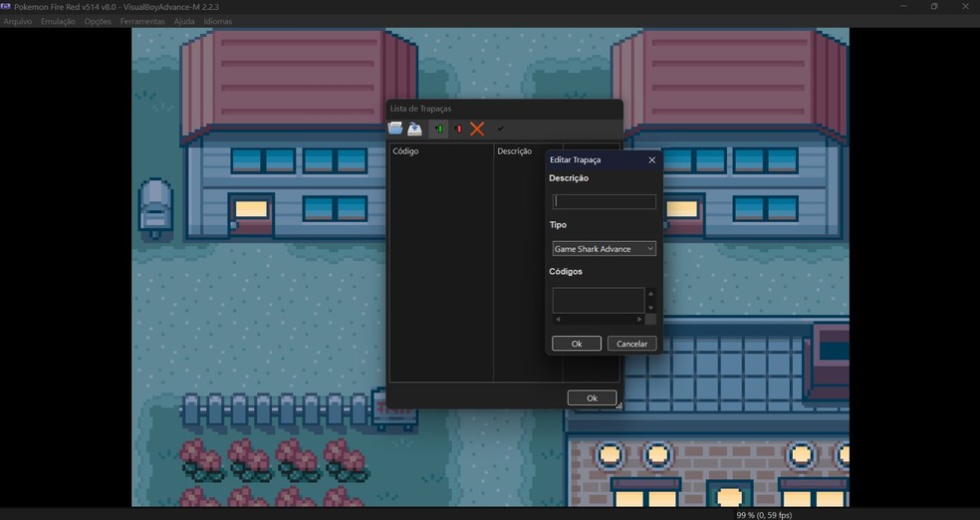Minimize the VisualBoyAdvance-M window

[903, 6]
